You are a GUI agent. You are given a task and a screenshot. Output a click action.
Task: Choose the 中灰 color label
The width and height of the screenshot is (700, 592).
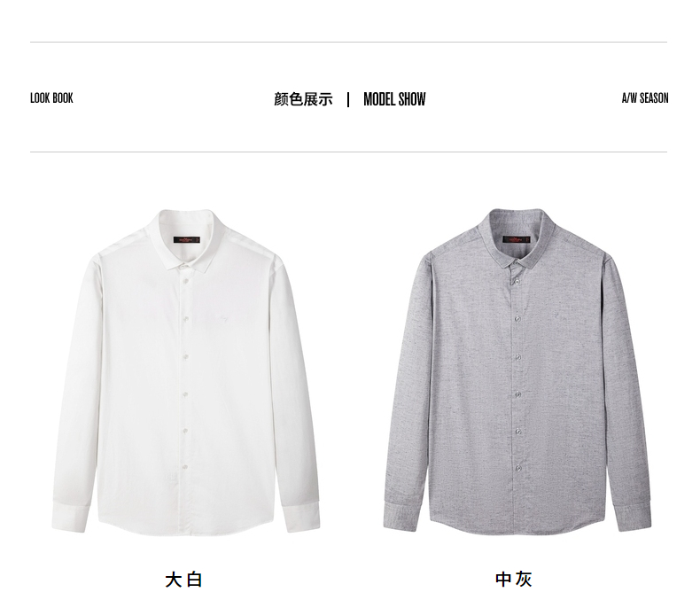click(514, 580)
